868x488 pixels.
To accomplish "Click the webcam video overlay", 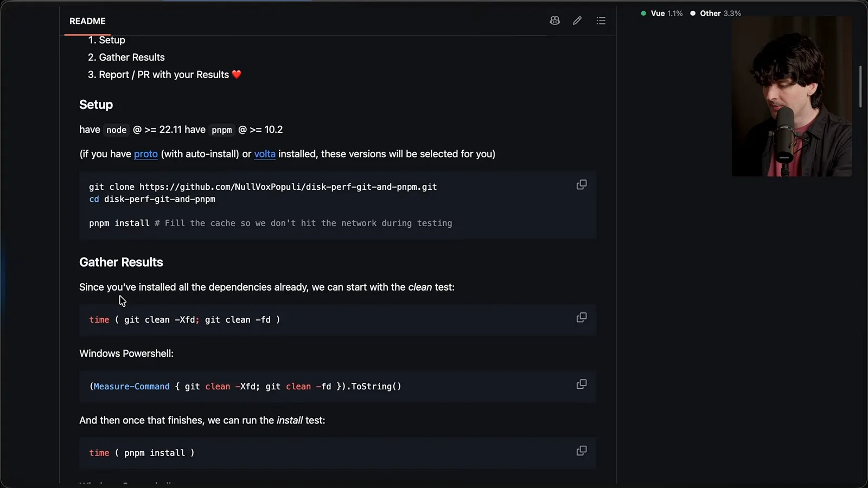I will point(792,96).
